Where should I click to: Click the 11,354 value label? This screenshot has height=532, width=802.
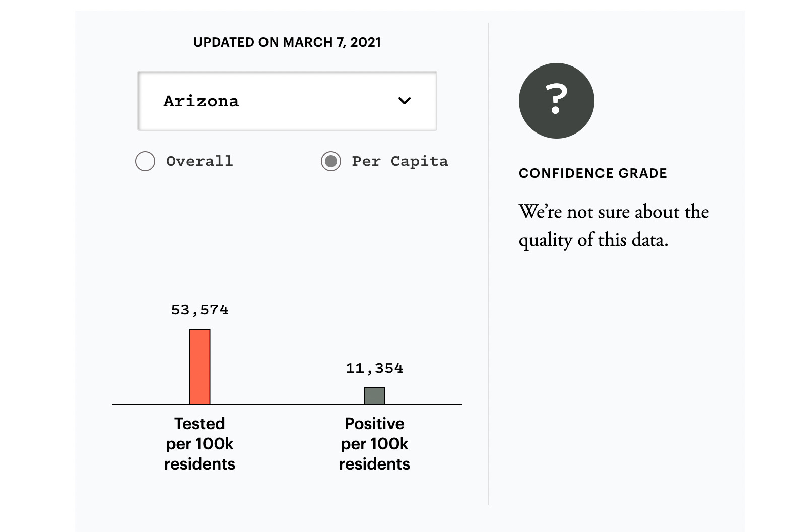pos(374,368)
